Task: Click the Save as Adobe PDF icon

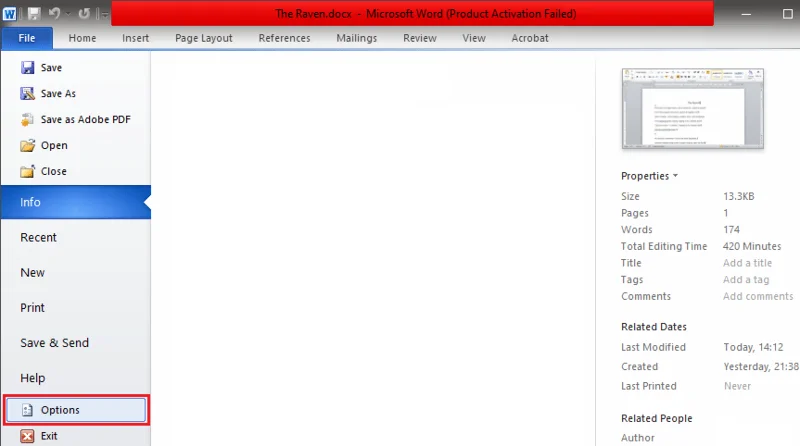Action: pyautogui.click(x=28, y=119)
